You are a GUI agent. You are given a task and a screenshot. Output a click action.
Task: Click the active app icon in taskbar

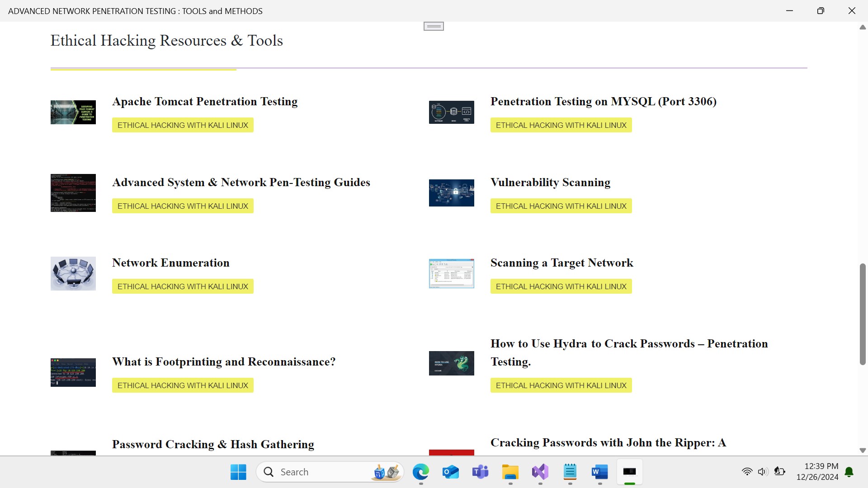click(x=629, y=472)
